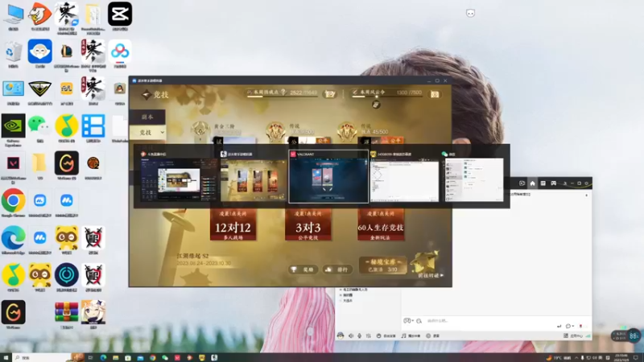Click the 排行 ranking button
The image size is (644, 362).
[x=336, y=269]
